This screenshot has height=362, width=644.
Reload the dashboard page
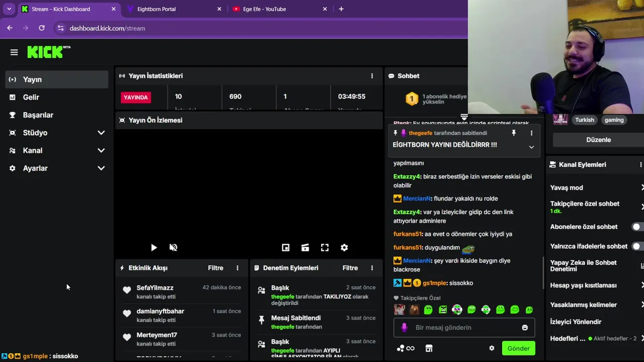coord(42,28)
